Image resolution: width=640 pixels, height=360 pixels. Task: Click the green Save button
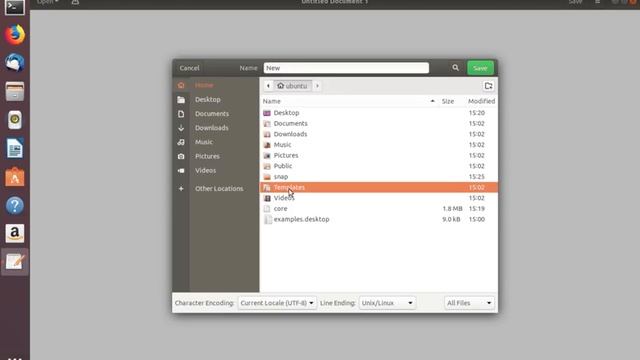click(480, 68)
